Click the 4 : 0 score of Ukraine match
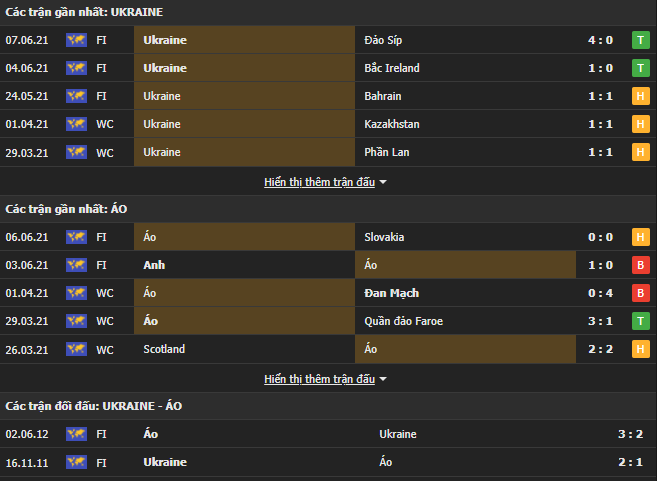This screenshot has width=657, height=481. [x=601, y=40]
